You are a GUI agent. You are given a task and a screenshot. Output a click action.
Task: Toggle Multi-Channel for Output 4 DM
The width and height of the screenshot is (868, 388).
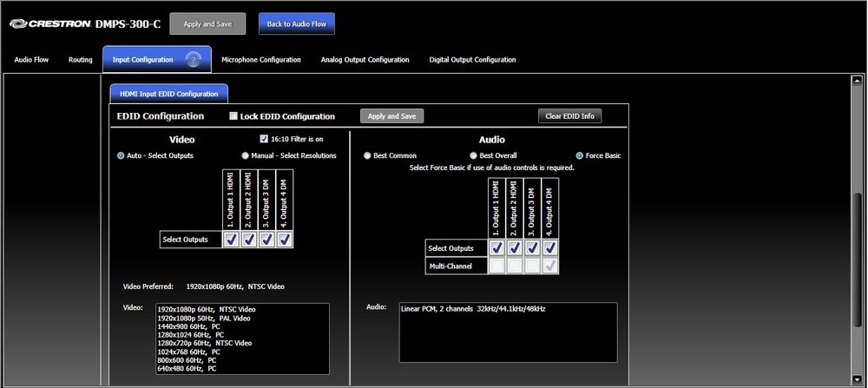click(550, 266)
